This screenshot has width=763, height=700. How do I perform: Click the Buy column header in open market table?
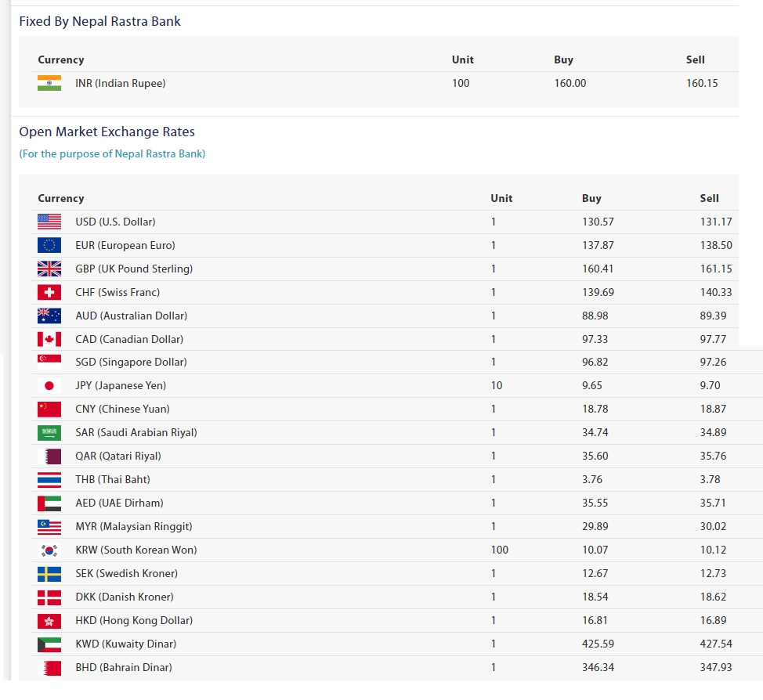(x=591, y=198)
